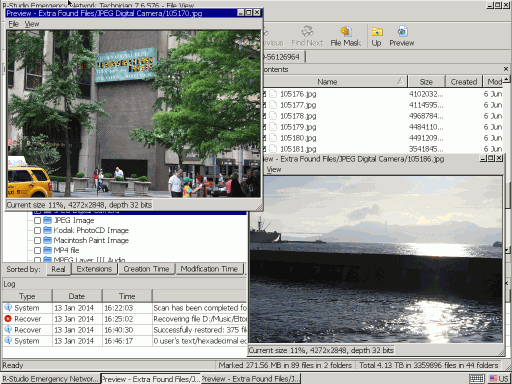Open the File menu in 105170.jpg preview
The image size is (512, 384).
[13, 24]
